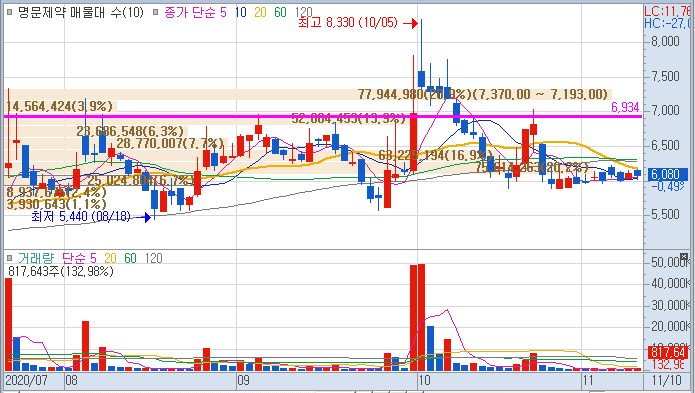Click the 5,500 price axis label
This screenshot has width=695, height=393.
pos(665,214)
